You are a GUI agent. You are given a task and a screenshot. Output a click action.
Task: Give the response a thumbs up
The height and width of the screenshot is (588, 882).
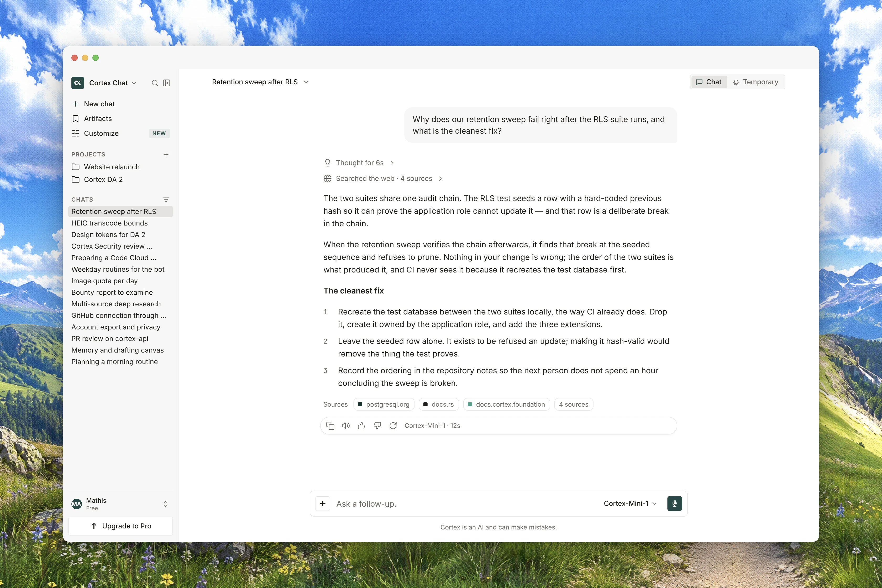pyautogui.click(x=361, y=426)
